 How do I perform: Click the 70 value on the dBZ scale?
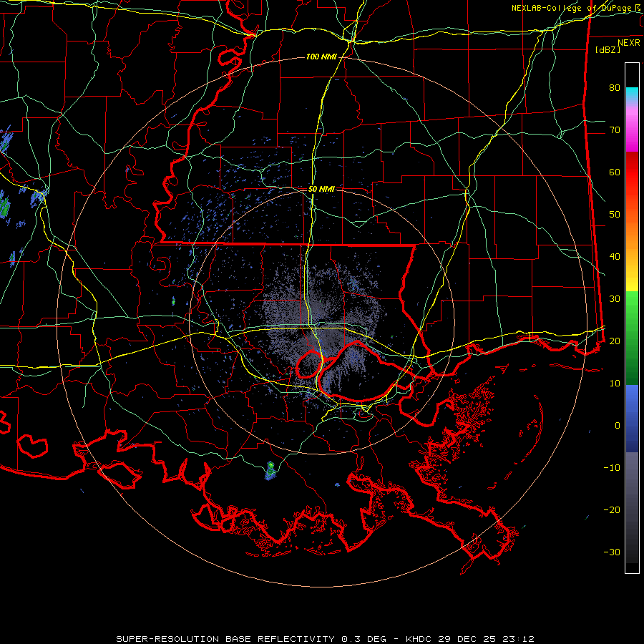(615, 130)
